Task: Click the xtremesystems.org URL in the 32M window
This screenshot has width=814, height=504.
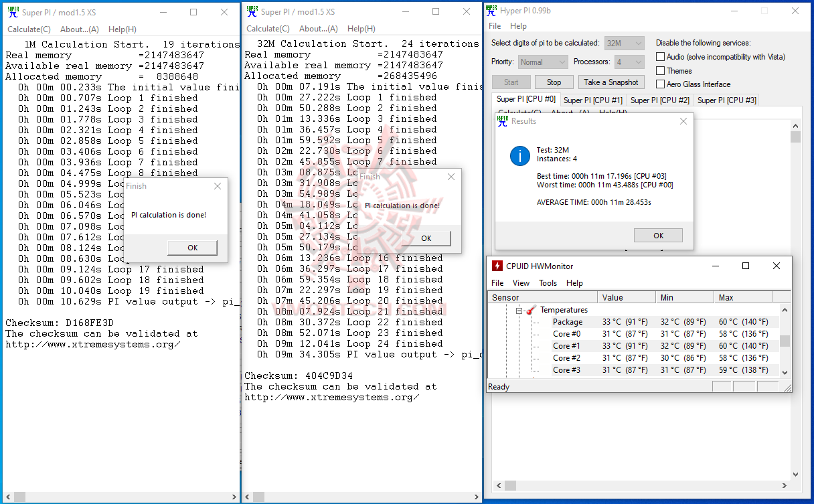Action: [x=332, y=397]
